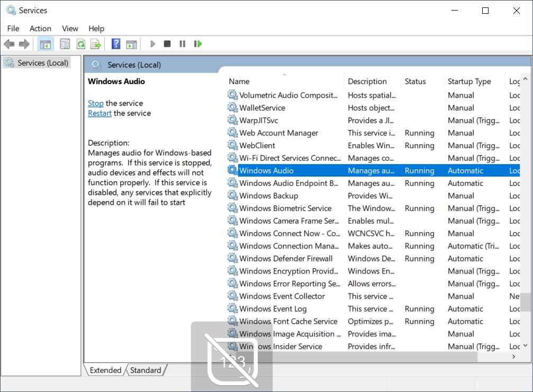The image size is (533, 392).
Task: Click 'Hosts object...' description of WalletService
Action: coord(371,108)
